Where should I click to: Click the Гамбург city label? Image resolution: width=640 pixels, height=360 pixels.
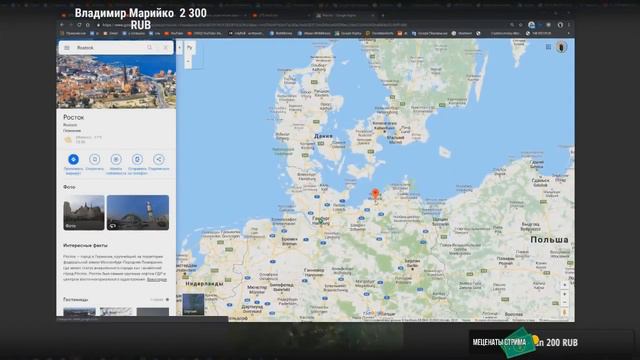coord(321,220)
